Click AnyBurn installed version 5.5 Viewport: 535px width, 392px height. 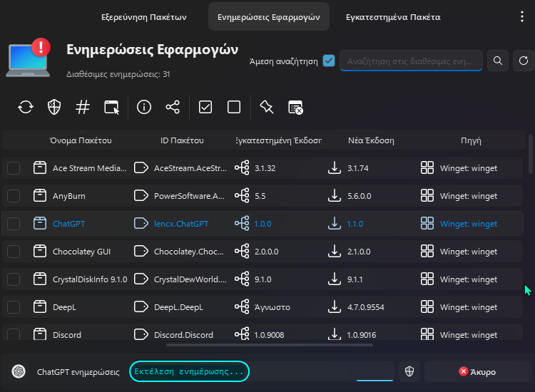[260, 196]
